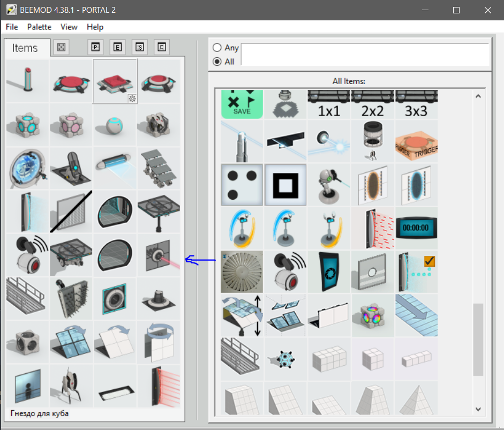Select the pedestal button in the palette
This screenshot has height=430, width=504.
point(27,81)
